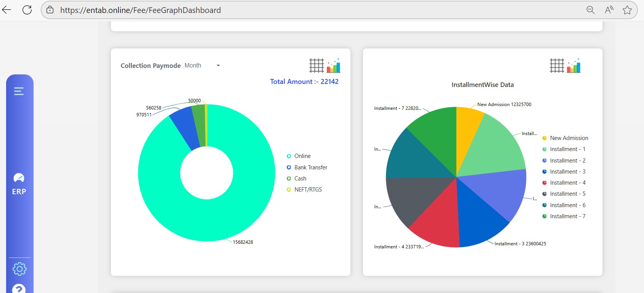Toggle Bank Transfer legend entry
This screenshot has width=644, height=293.
310,167
